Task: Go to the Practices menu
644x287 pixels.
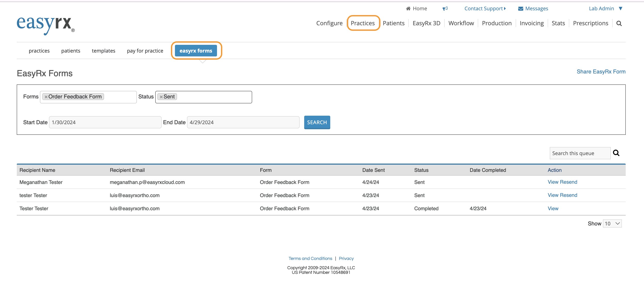Action: (x=363, y=23)
